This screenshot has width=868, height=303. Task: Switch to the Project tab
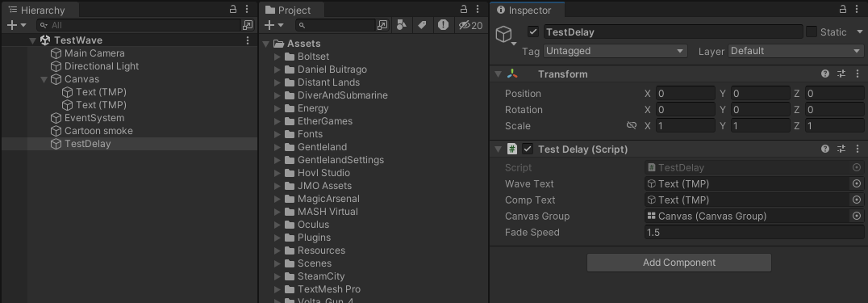[290, 10]
